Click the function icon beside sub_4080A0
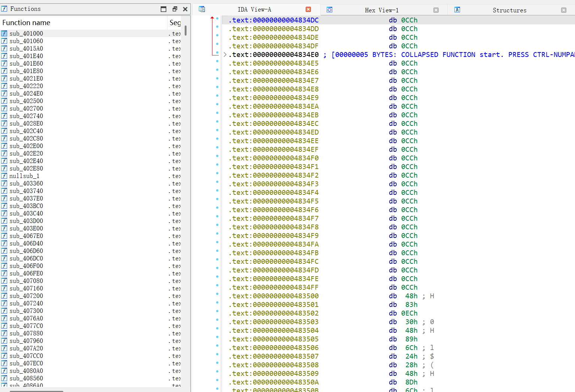Image resolution: width=575 pixels, height=392 pixels. click(x=4, y=371)
